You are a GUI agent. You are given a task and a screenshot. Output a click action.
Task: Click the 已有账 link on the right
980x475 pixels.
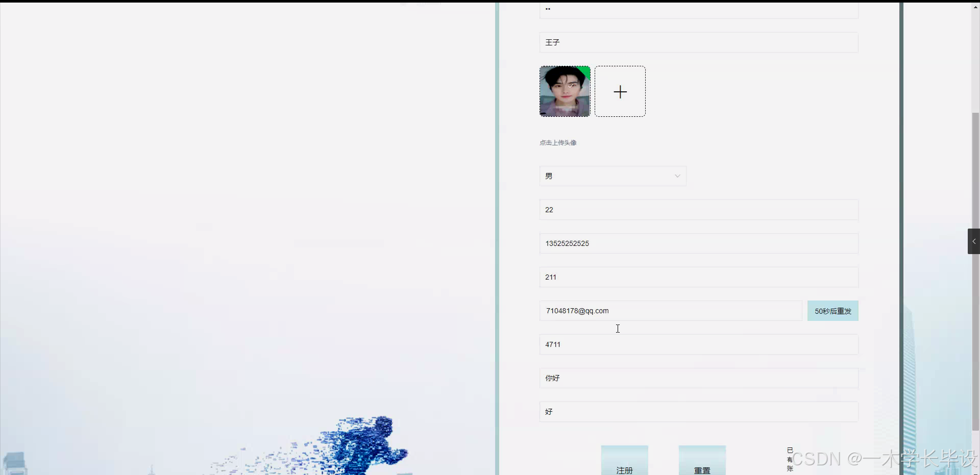790,460
